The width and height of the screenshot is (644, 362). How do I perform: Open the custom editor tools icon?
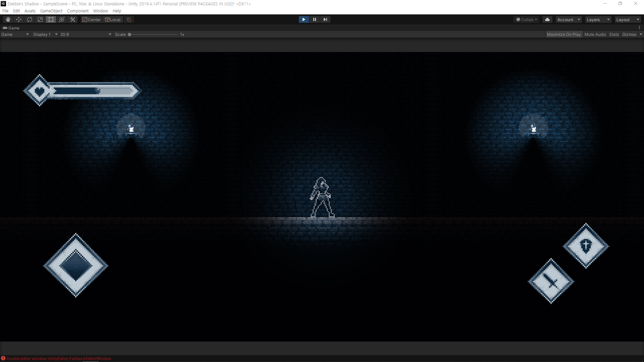pyautogui.click(x=72, y=19)
